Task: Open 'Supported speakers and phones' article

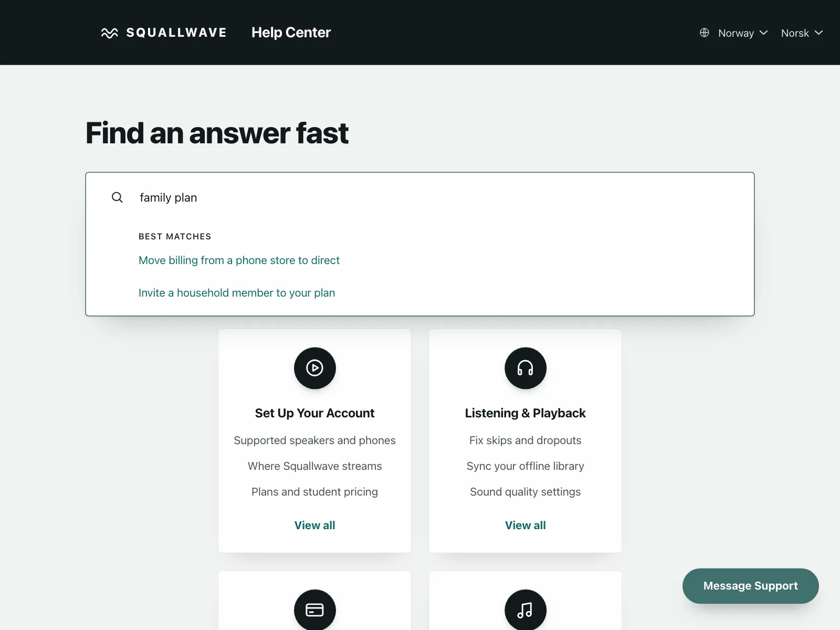Action: (315, 440)
